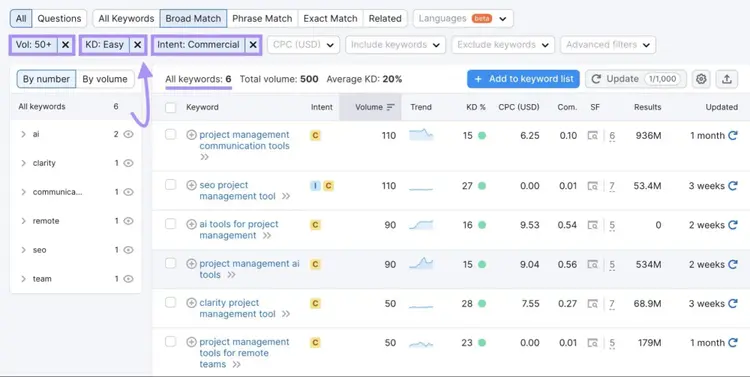This screenshot has height=377, width=750.
Task: Open SERP view icon for clarity project management tool
Action: (593, 303)
